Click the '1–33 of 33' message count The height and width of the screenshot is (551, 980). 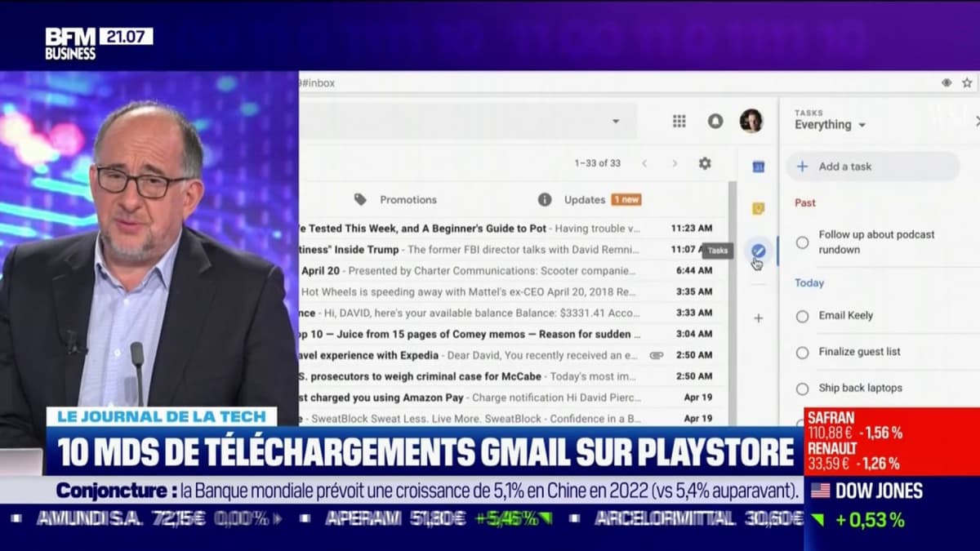pyautogui.click(x=597, y=163)
